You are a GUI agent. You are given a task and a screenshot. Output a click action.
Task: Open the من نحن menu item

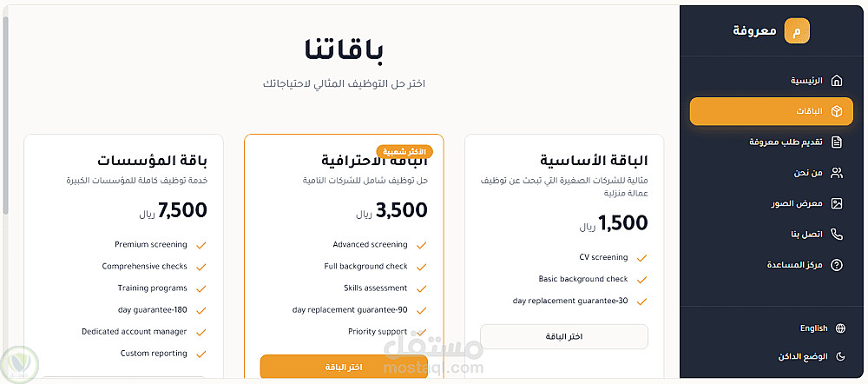pyautogui.click(x=807, y=173)
